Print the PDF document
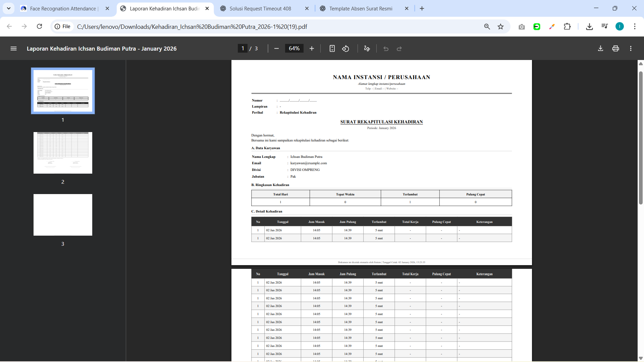 point(615,49)
